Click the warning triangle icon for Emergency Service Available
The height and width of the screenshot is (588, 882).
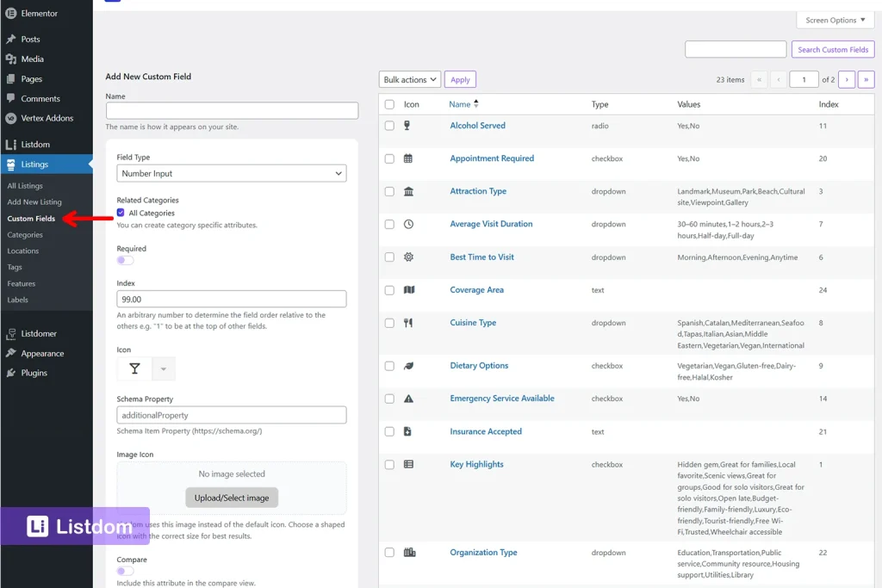pyautogui.click(x=408, y=399)
